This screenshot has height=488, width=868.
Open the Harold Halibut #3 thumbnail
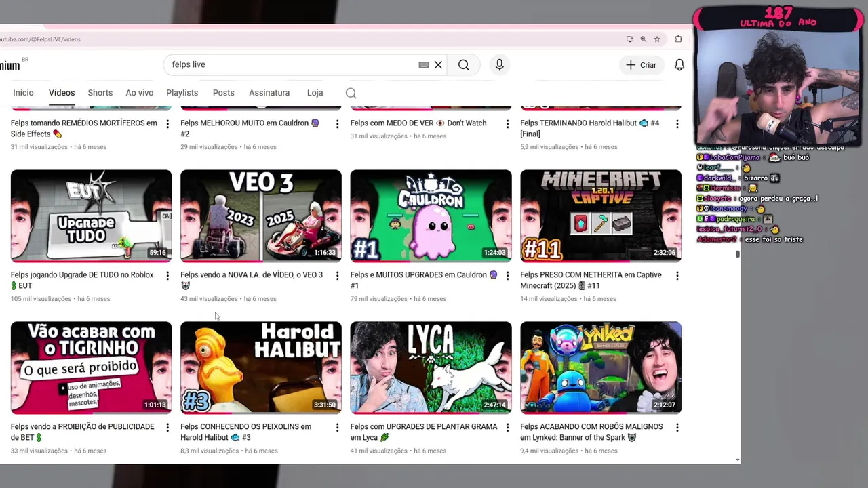(x=261, y=367)
